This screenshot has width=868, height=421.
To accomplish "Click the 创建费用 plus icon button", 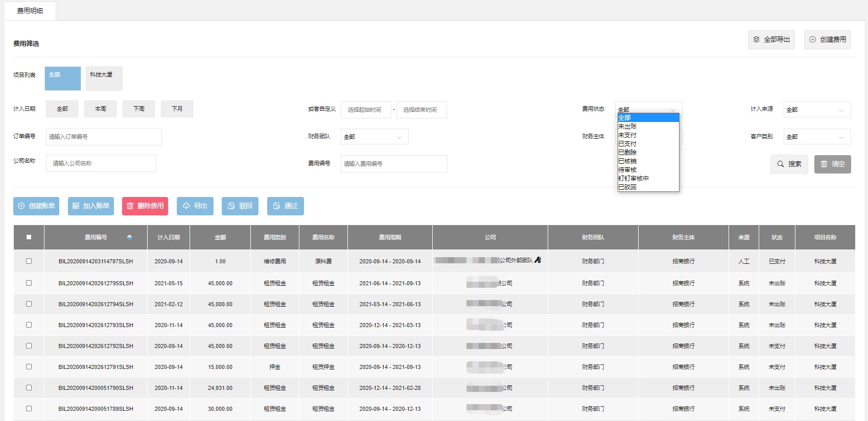I will 827,40.
